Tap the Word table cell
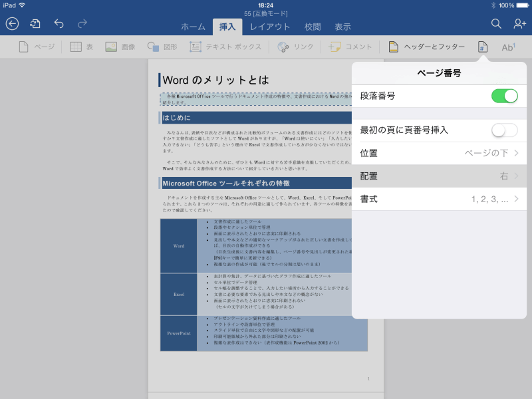 [179, 246]
